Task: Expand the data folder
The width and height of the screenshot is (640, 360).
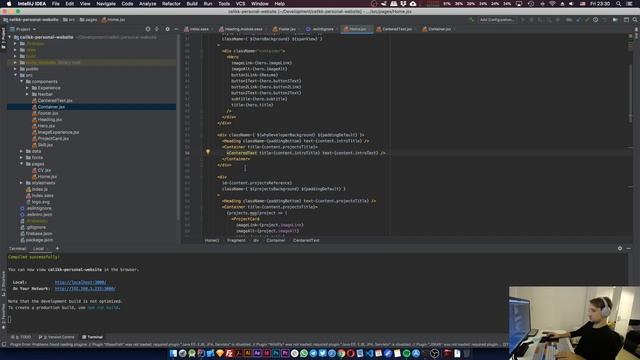Action: 22,151
